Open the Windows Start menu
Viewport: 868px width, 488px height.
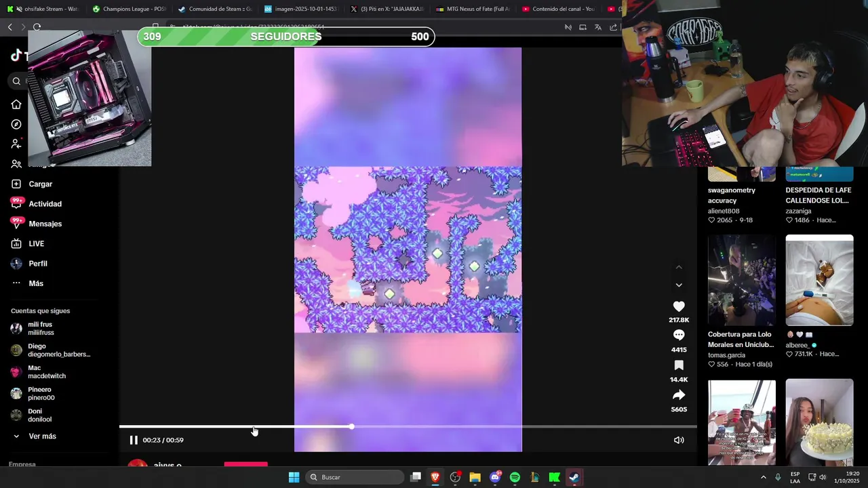294,477
